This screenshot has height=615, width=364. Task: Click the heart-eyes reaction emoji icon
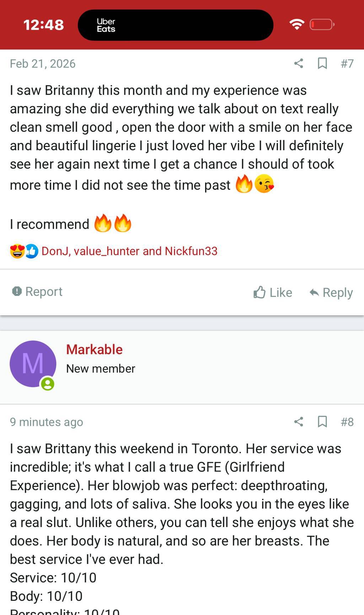(x=17, y=251)
